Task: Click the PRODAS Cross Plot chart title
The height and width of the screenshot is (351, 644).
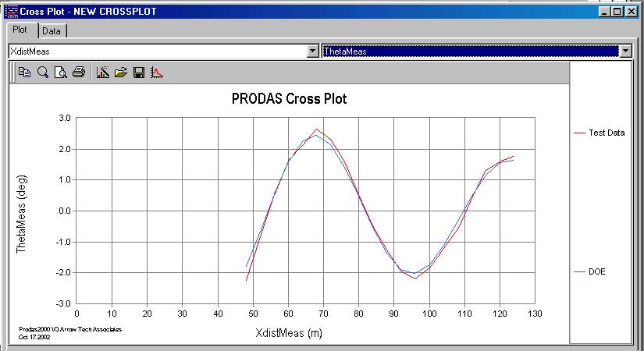Action: [x=289, y=99]
